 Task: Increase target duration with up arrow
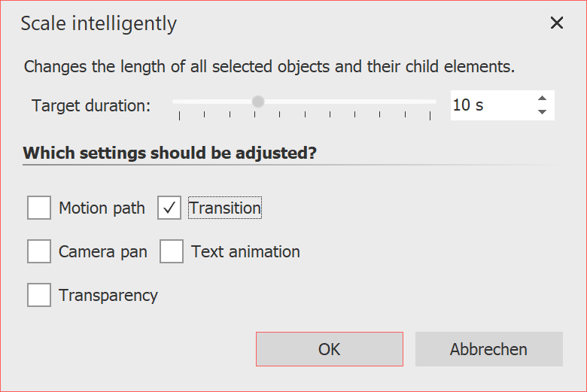click(542, 99)
